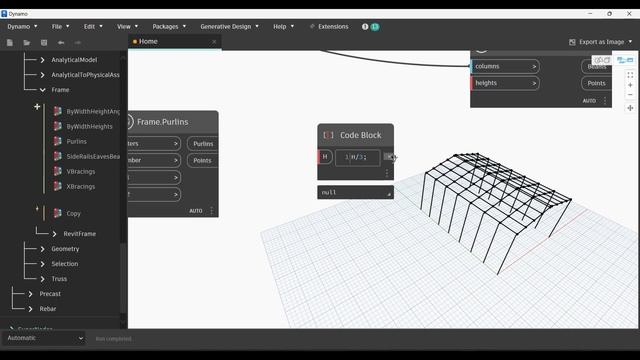The height and width of the screenshot is (360, 640).
Task: Click the Export as Image picture icon
Action: click(x=572, y=42)
